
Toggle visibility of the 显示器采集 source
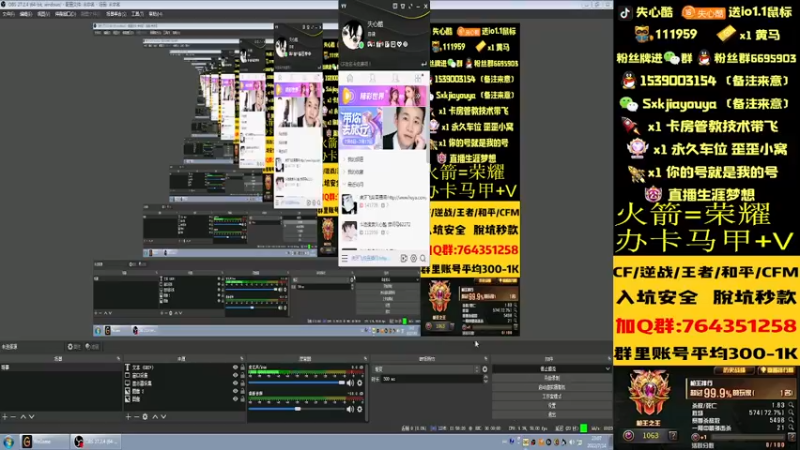click(x=235, y=383)
